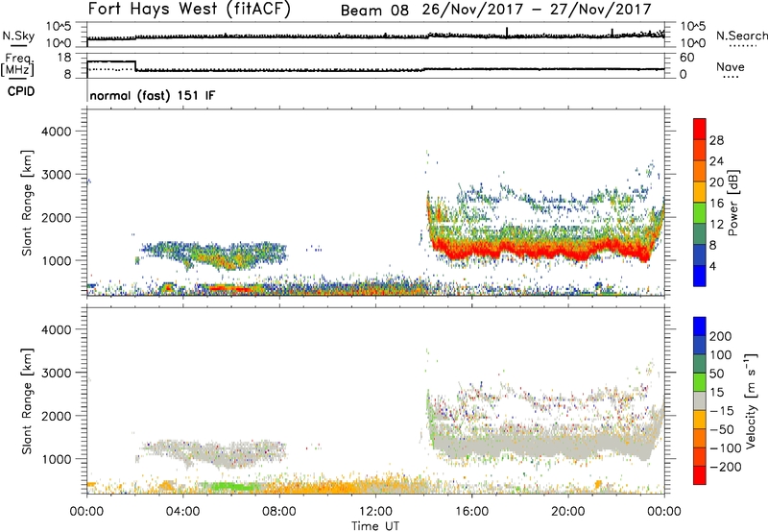Click the 'Time UT' axis title
768x532 pixels.
pyautogui.click(x=375, y=526)
